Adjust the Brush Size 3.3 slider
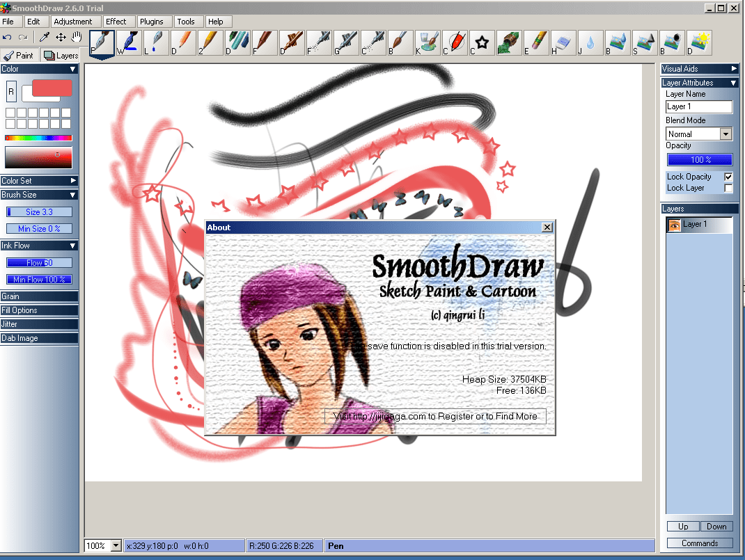Image resolution: width=745 pixels, height=560 pixels. (40, 211)
